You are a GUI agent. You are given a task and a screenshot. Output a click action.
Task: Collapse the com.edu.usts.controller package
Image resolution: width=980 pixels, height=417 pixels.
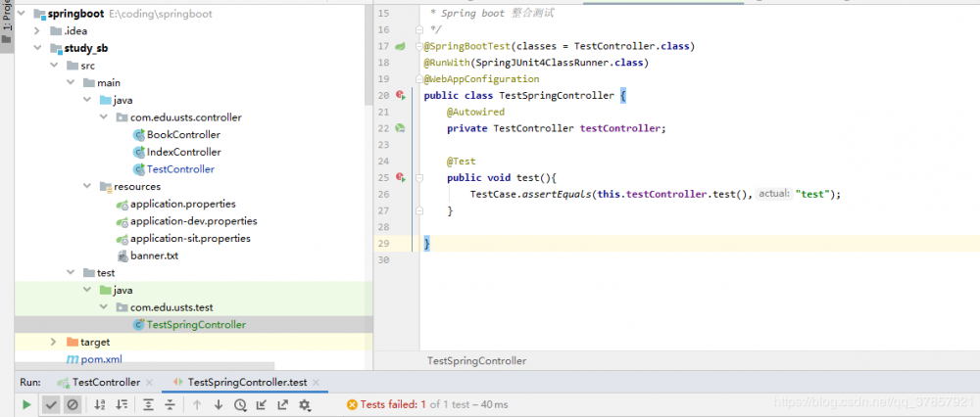[103, 117]
